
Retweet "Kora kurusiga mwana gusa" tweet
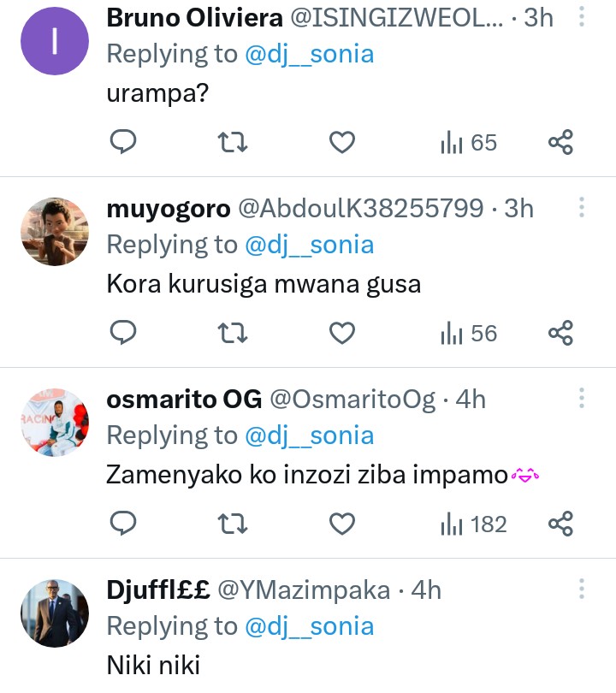pos(233,333)
